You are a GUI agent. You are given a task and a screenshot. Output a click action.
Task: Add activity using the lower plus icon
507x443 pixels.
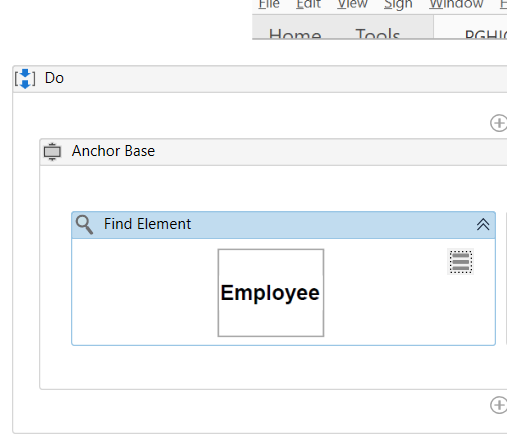pos(499,405)
